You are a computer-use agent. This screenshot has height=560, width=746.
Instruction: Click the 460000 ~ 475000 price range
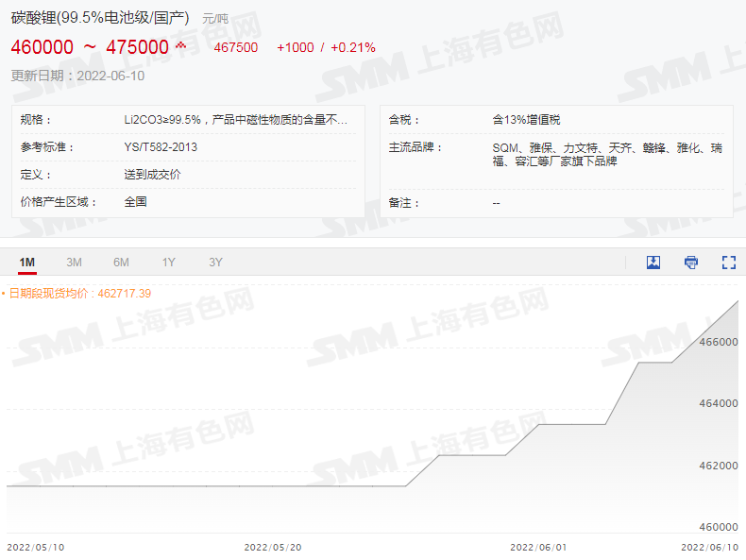[90, 47]
